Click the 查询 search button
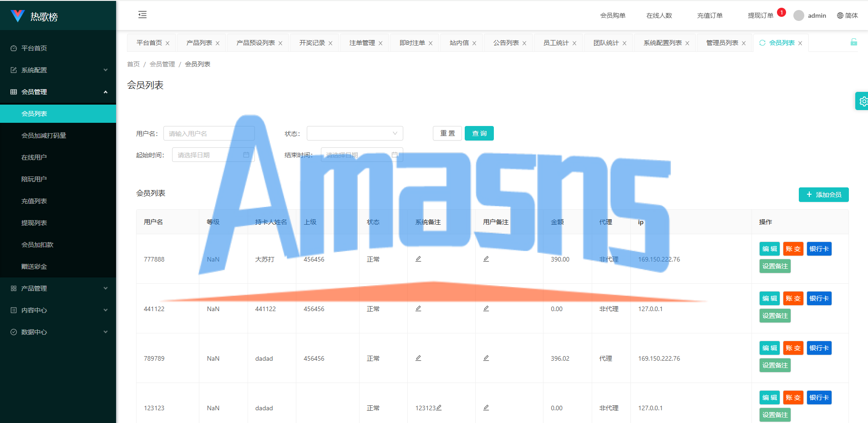Viewport: 868px width, 423px height. tap(479, 133)
